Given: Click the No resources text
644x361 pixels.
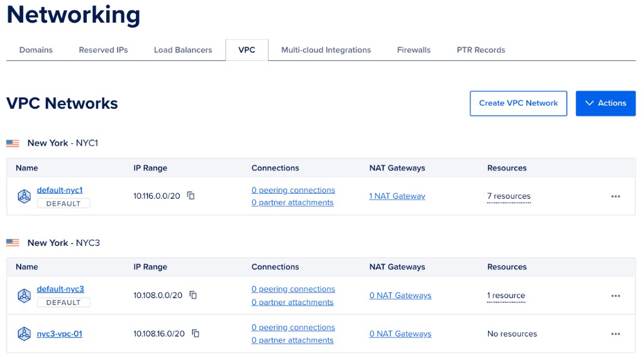Looking at the screenshot, I should (512, 334).
